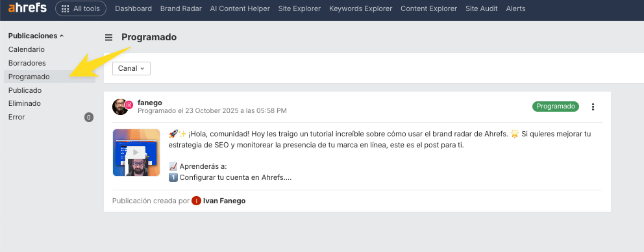Collapse the Publicaciones section
The image size is (644, 252).
click(x=36, y=36)
